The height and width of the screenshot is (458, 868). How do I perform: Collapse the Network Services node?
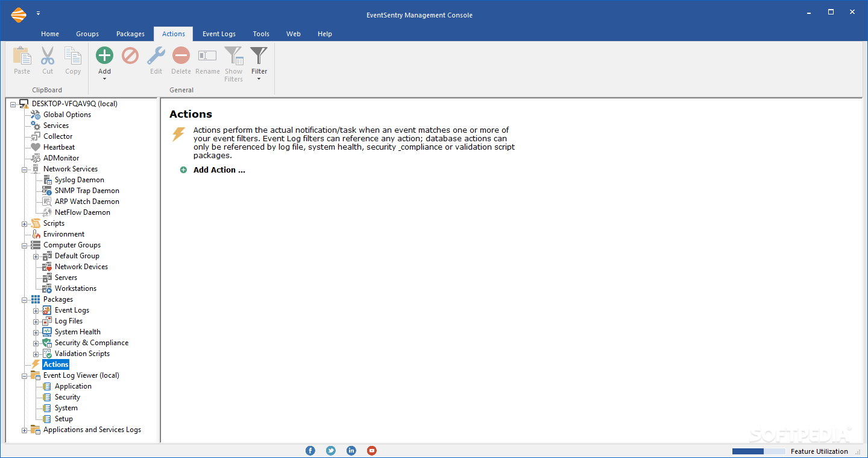click(24, 169)
